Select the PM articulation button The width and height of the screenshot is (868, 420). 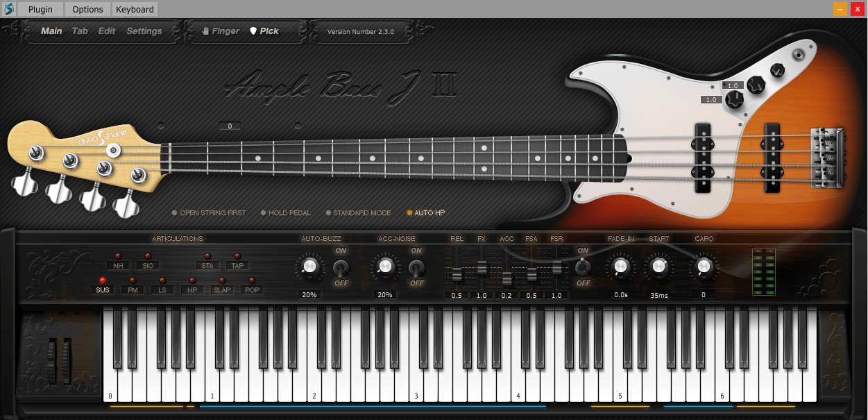click(132, 289)
